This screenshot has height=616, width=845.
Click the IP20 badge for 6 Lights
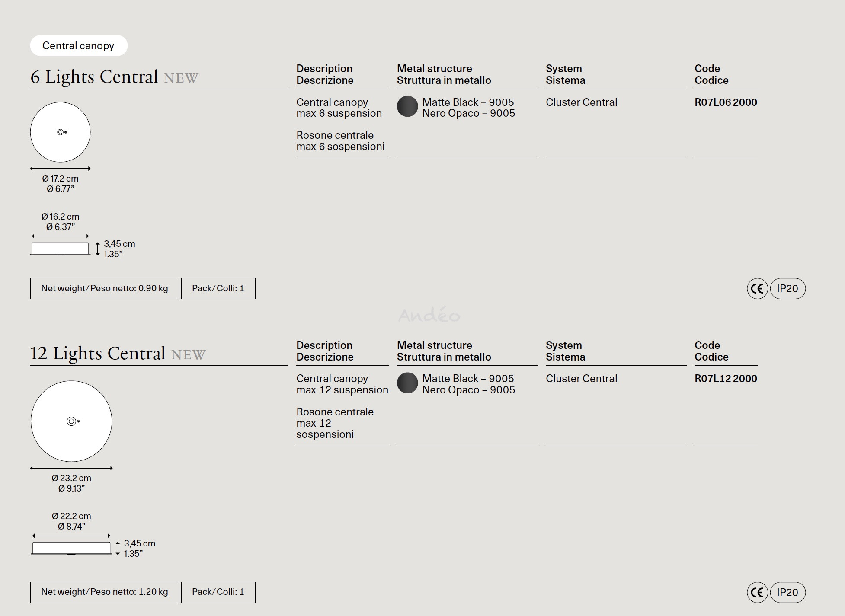point(787,289)
